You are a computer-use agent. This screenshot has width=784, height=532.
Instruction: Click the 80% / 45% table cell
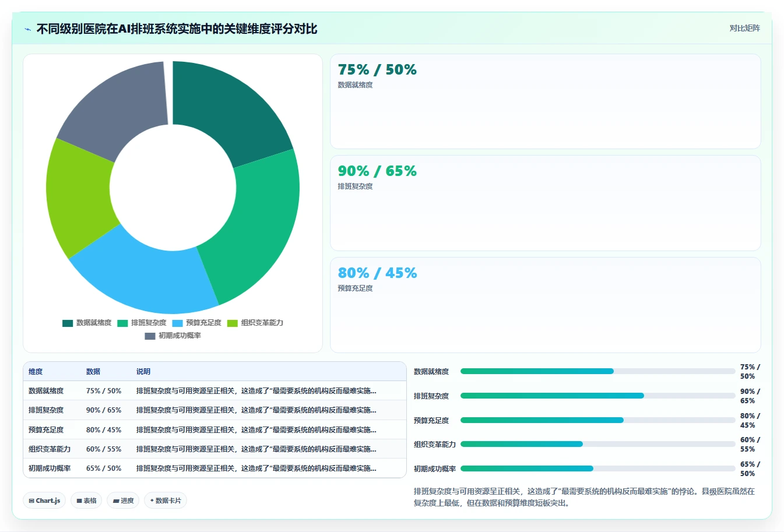click(104, 430)
